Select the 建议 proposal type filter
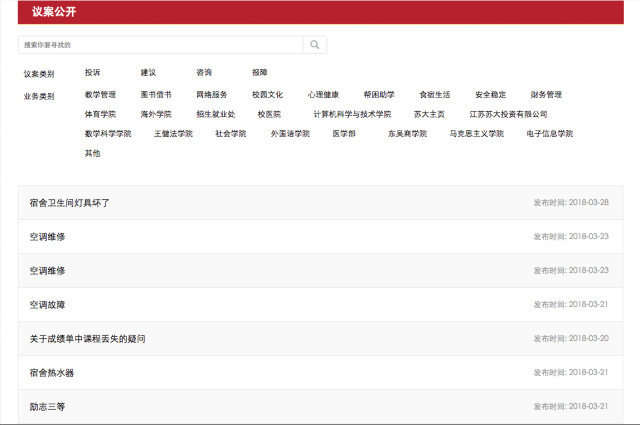This screenshot has height=425, width=640. click(x=148, y=73)
